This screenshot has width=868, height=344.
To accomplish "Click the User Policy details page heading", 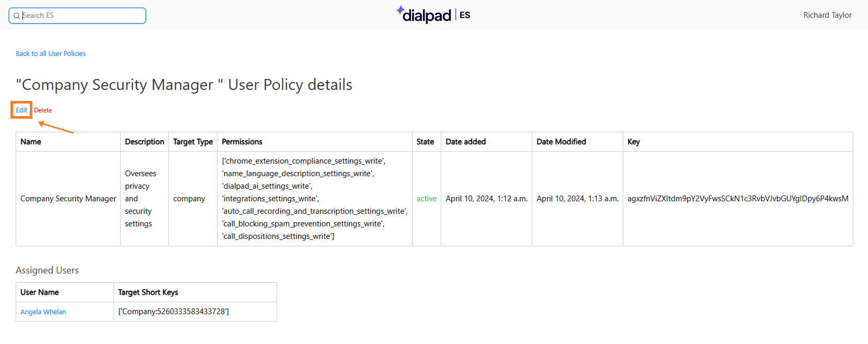I will pyautogui.click(x=184, y=85).
